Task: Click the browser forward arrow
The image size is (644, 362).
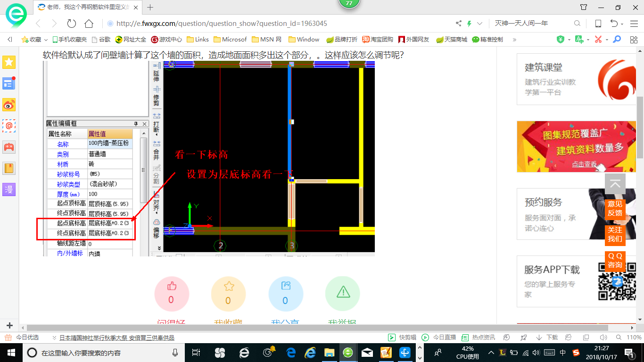Action: 54,24
